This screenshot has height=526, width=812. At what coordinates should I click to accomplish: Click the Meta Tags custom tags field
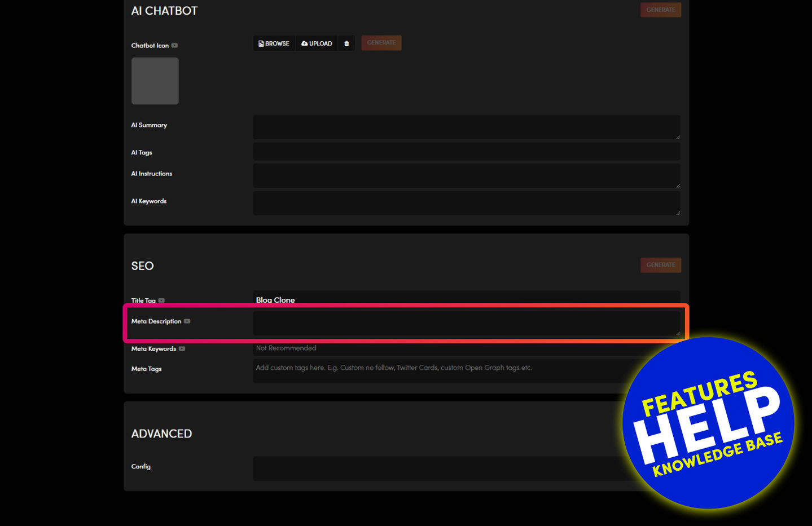(x=440, y=370)
